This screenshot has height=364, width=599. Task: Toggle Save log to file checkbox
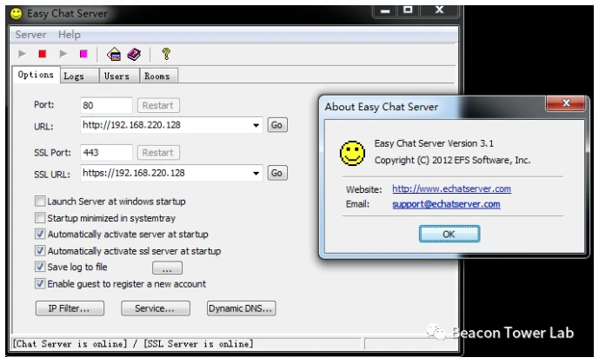(40, 267)
